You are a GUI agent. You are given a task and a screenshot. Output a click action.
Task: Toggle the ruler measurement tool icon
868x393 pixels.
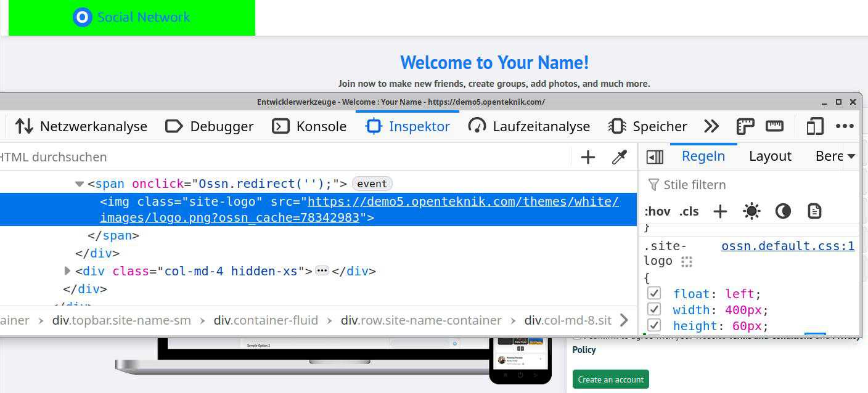coord(774,126)
